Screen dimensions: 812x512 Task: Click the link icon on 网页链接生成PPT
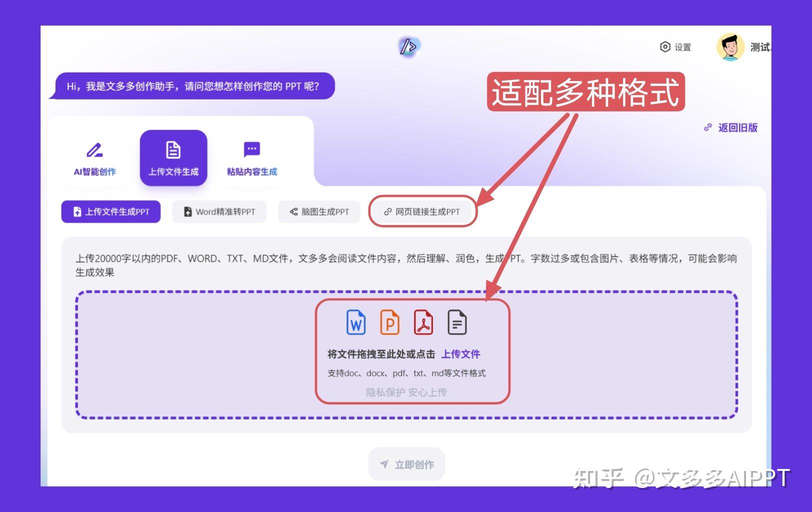point(387,211)
